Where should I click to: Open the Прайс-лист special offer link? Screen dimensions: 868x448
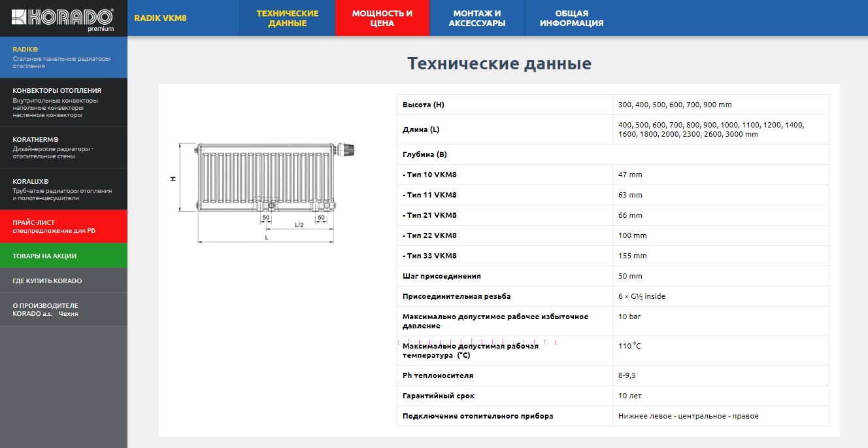coord(63,226)
